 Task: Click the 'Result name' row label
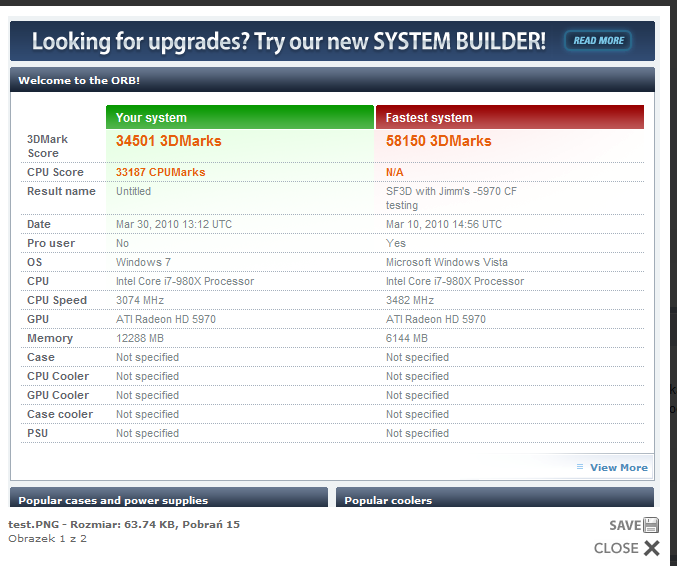pyautogui.click(x=61, y=191)
